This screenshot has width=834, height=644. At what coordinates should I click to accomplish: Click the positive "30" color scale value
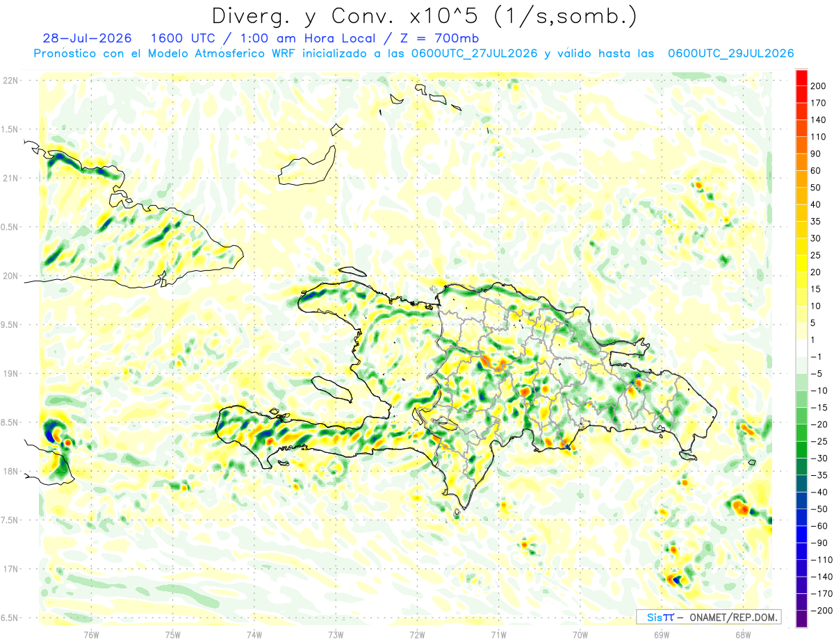[816, 238]
